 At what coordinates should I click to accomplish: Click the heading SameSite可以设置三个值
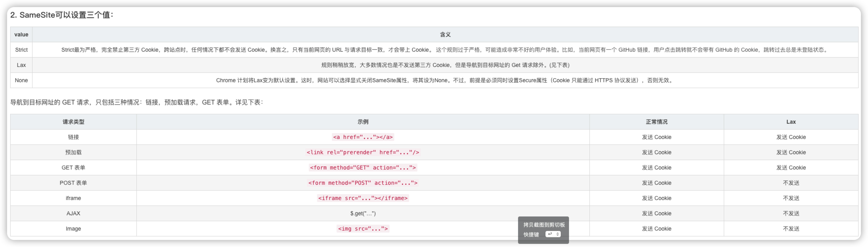pos(62,15)
